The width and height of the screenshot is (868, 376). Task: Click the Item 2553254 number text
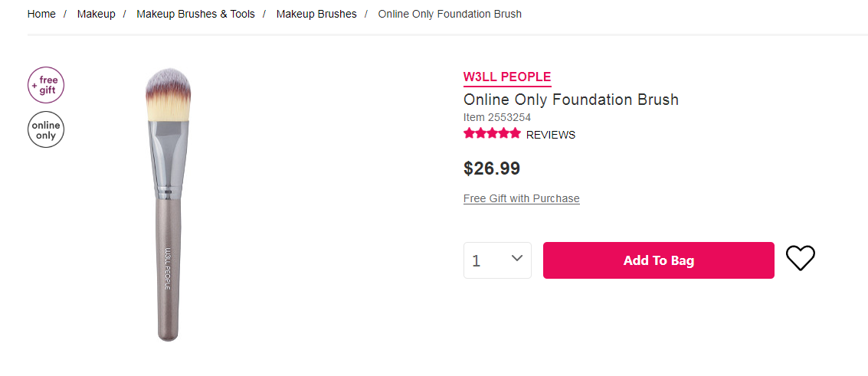497,117
